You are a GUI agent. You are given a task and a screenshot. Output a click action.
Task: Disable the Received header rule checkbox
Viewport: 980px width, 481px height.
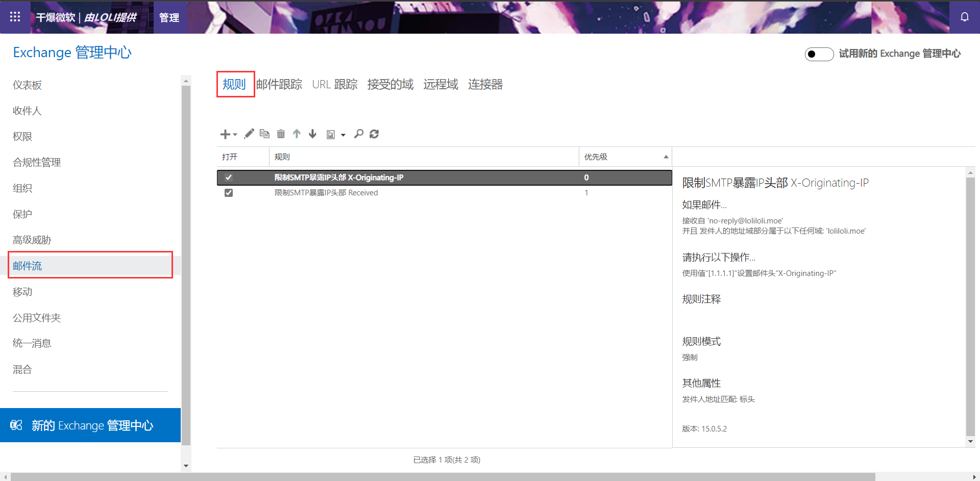[229, 193]
